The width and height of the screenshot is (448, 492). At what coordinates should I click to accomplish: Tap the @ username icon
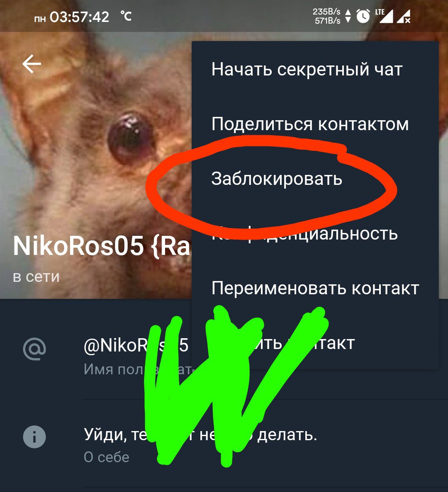tap(34, 349)
